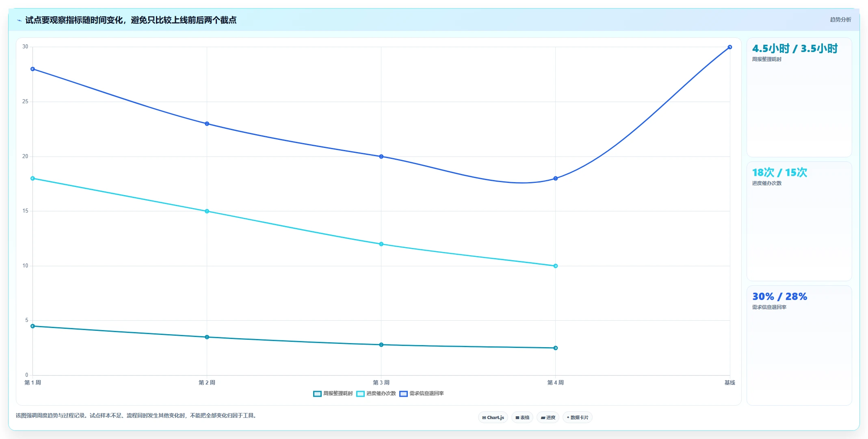This screenshot has width=868, height=439.
Task: Click the 趋势分析 tag in header
Action: [840, 20]
